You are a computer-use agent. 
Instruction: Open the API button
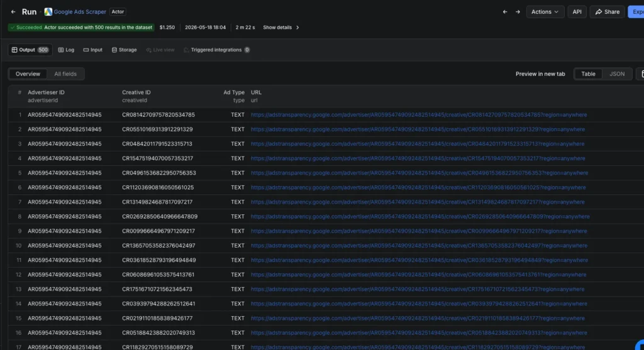577,12
